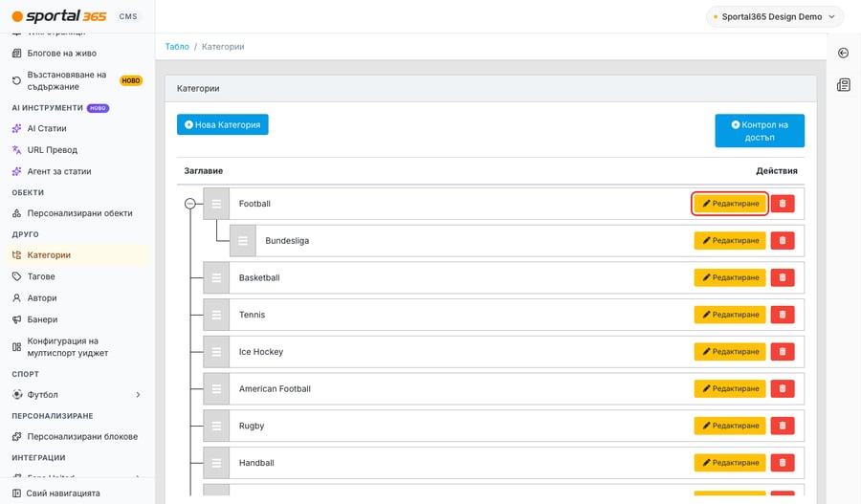Open the news document icon in right panel
The image size is (861, 504).
(844, 84)
